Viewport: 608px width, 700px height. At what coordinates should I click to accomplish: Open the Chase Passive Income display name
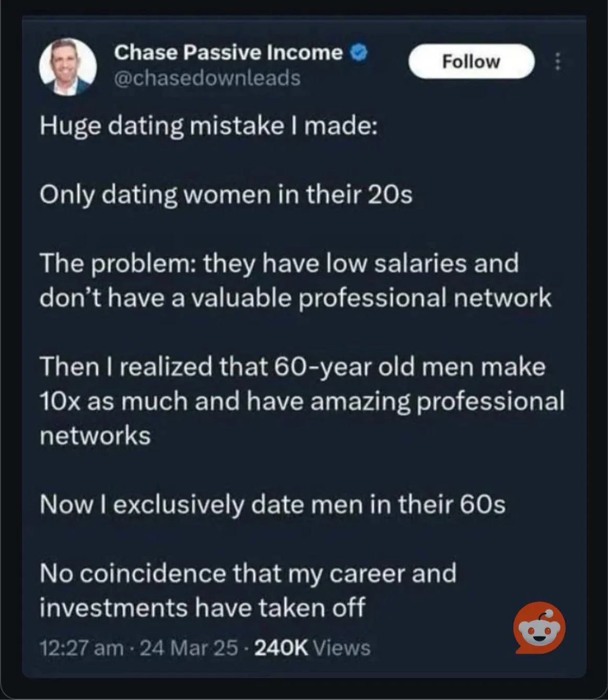[228, 52]
